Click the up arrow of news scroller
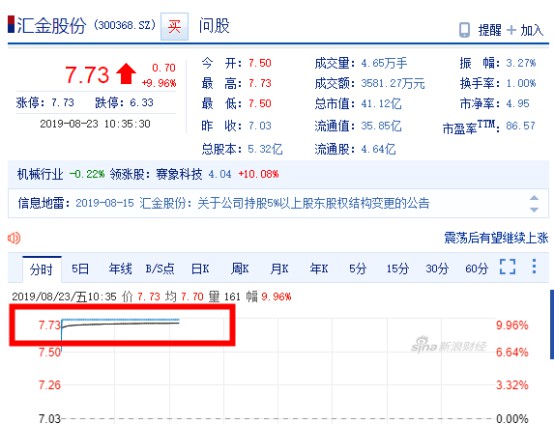 point(534,198)
